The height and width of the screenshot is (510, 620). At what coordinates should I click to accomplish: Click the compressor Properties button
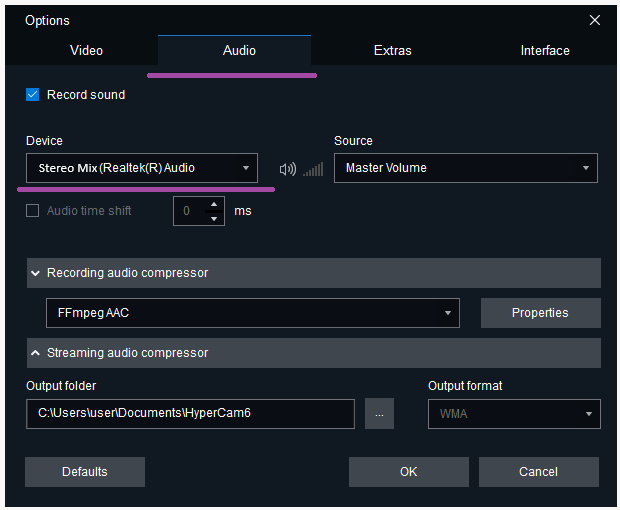point(541,313)
